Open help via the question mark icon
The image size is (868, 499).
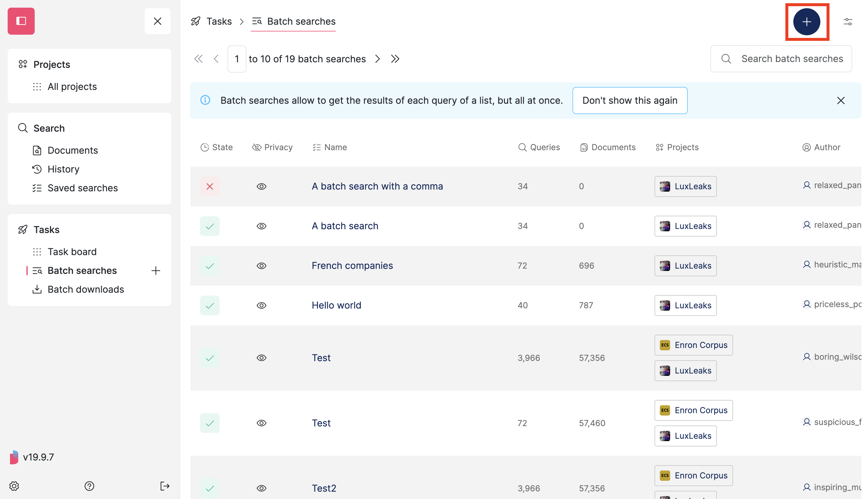(89, 486)
